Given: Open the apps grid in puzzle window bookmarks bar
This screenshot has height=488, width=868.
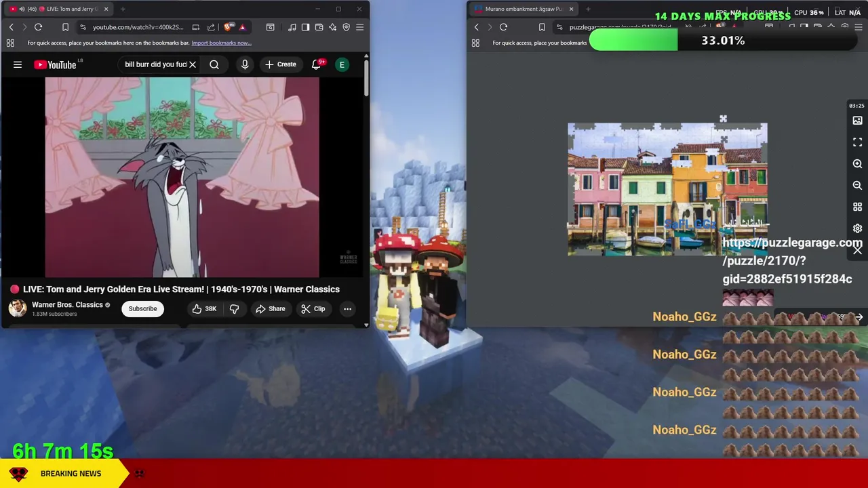Looking at the screenshot, I should [475, 43].
